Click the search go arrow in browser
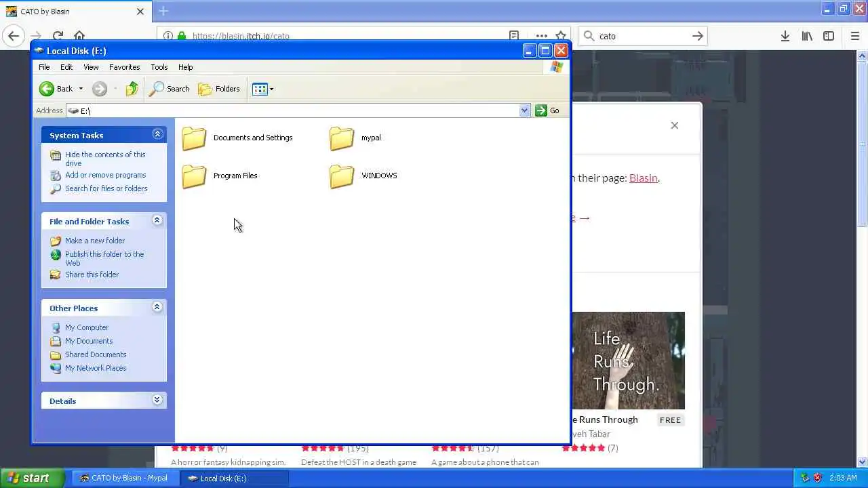The height and width of the screenshot is (488, 868). click(x=697, y=36)
